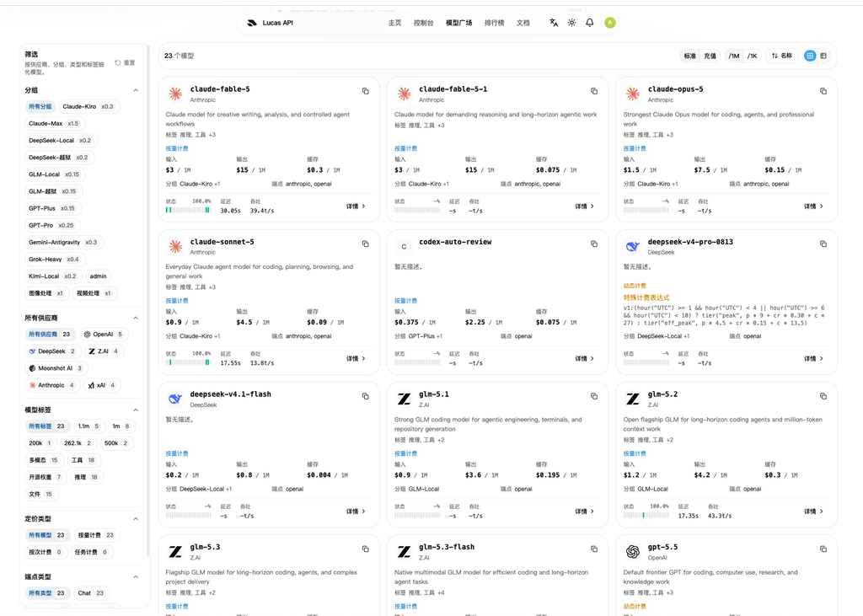Open the 文档 nav item

[x=523, y=23]
